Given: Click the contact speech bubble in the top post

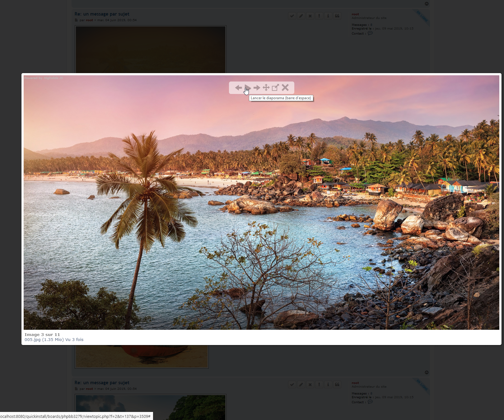Looking at the screenshot, I should point(370,33).
